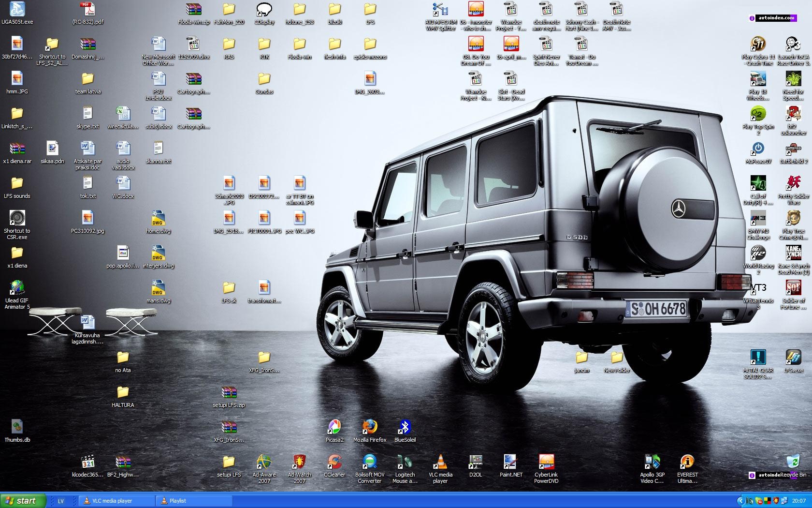The image size is (812, 508).
Task: Switch to VLC media player taskbar window
Action: pyautogui.click(x=116, y=501)
